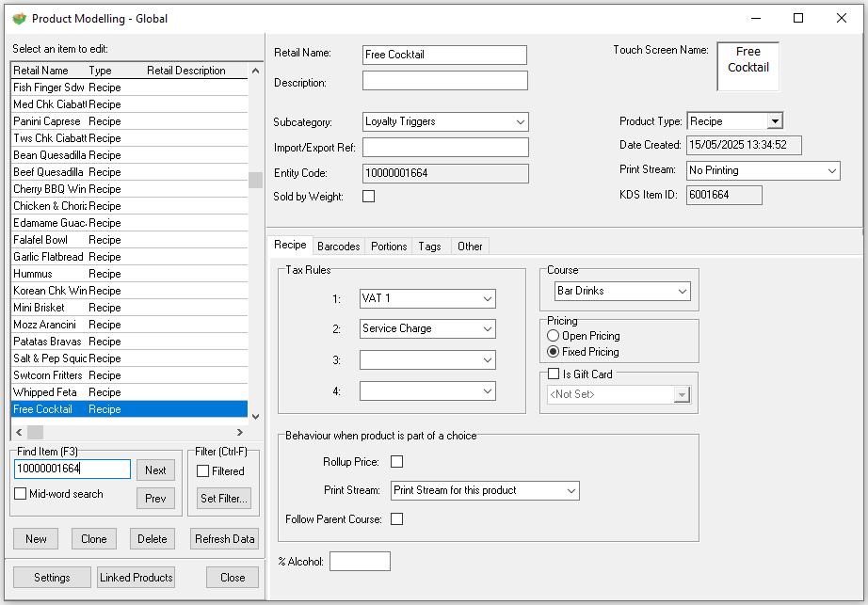Enable the Rollup Price checkbox
This screenshot has height=605, width=868.
pyautogui.click(x=397, y=462)
